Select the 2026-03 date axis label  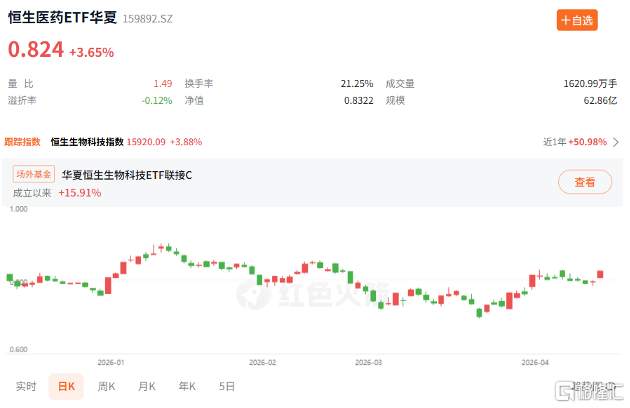point(368,363)
